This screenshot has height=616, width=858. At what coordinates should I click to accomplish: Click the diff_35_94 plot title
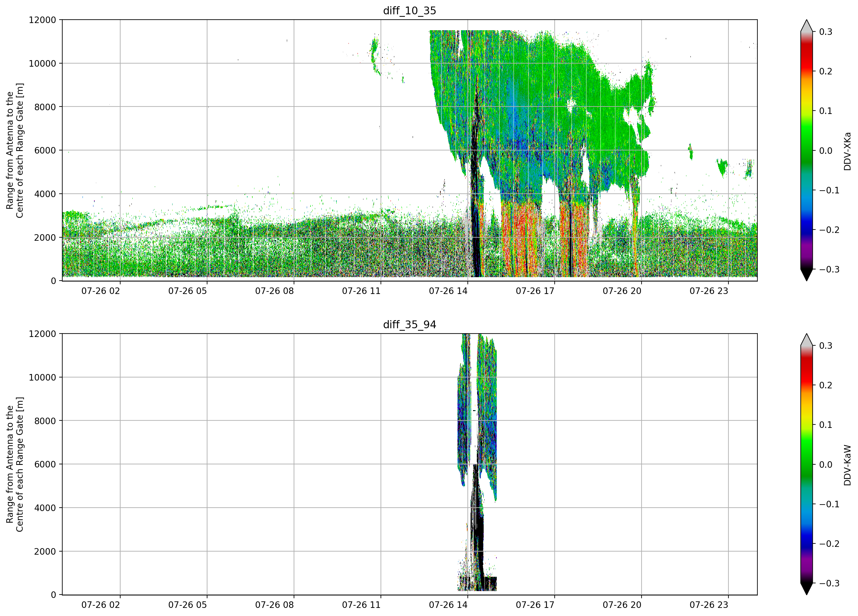click(x=409, y=325)
